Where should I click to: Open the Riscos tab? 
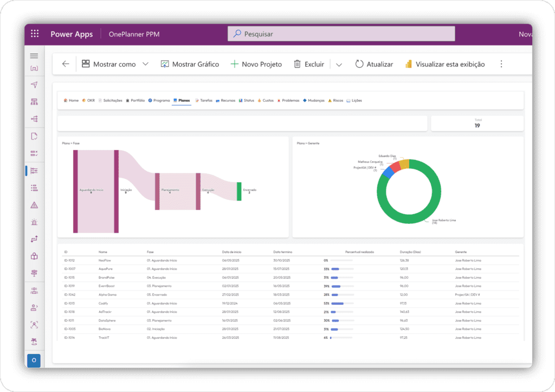point(335,100)
